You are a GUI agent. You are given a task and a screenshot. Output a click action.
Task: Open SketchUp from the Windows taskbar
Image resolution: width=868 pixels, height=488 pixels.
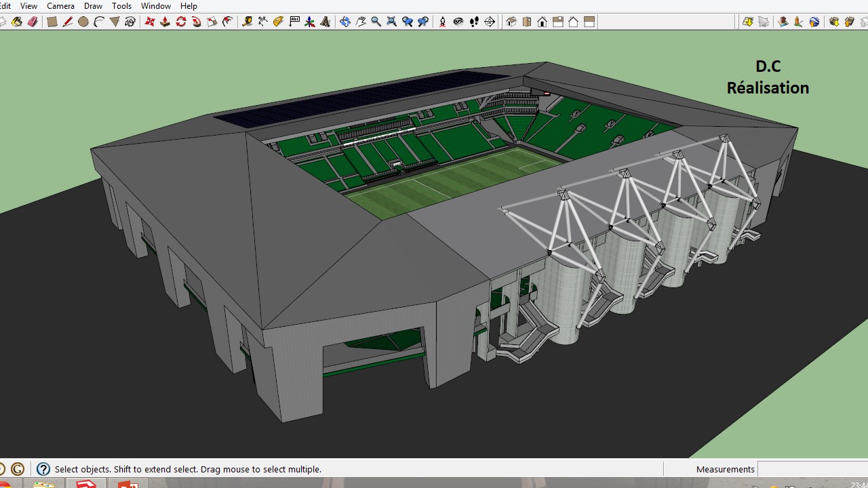pyautogui.click(x=86, y=484)
